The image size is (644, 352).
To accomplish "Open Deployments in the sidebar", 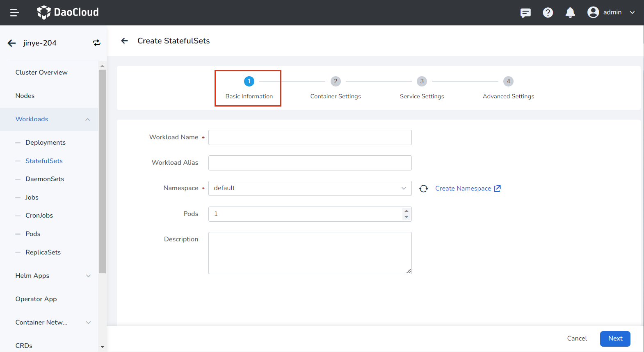I will click(x=46, y=143).
